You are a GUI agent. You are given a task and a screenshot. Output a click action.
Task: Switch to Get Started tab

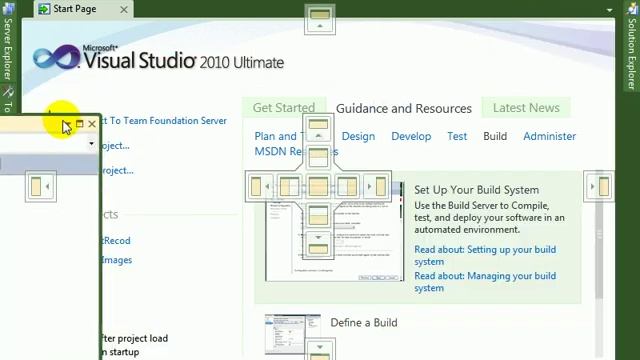(284, 107)
